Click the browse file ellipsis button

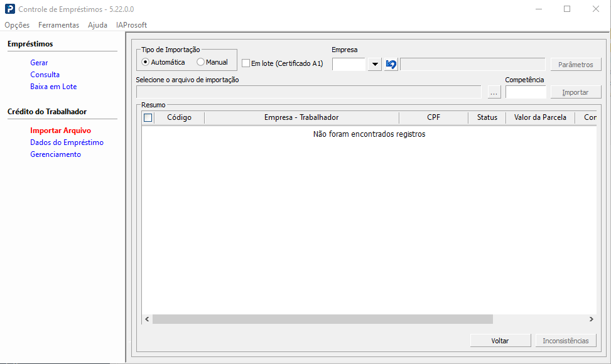click(x=494, y=92)
